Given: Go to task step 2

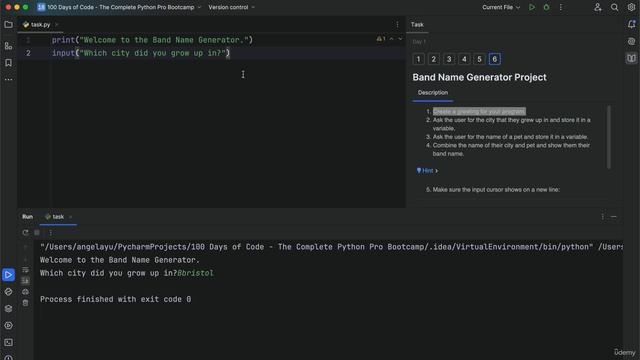Looking at the screenshot, I should [433, 59].
